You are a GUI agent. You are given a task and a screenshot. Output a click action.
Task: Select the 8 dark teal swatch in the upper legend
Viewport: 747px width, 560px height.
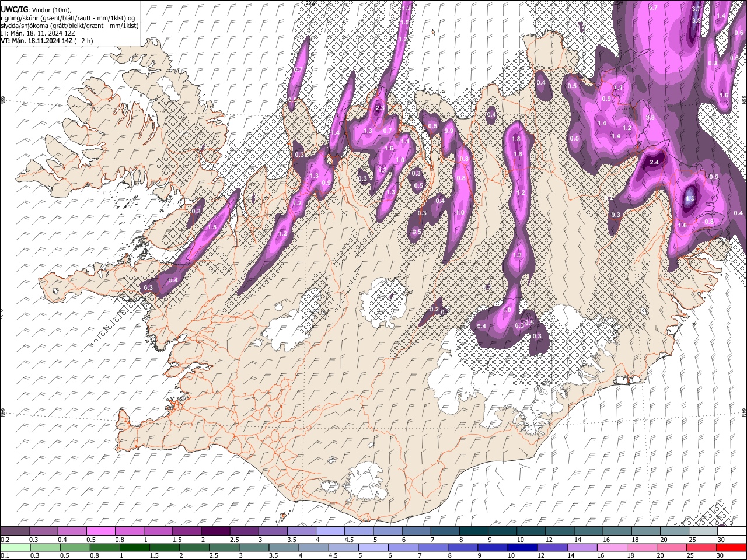click(473, 531)
